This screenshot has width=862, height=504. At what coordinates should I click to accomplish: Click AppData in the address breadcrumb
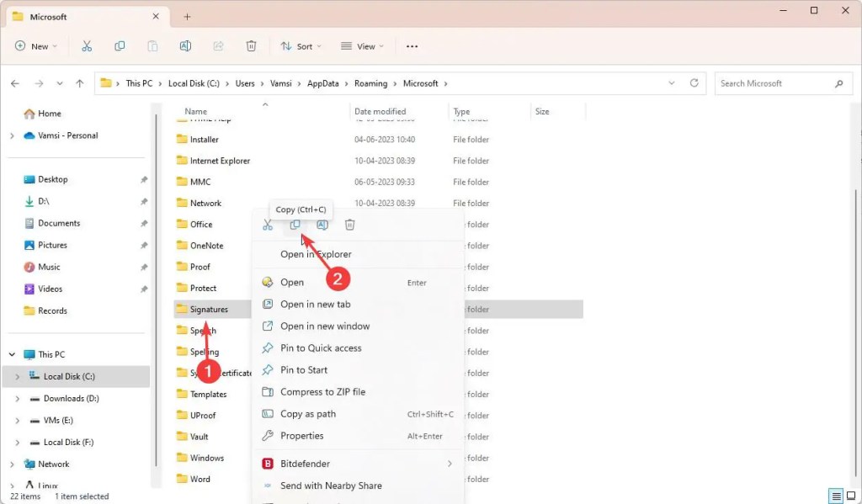click(x=322, y=83)
